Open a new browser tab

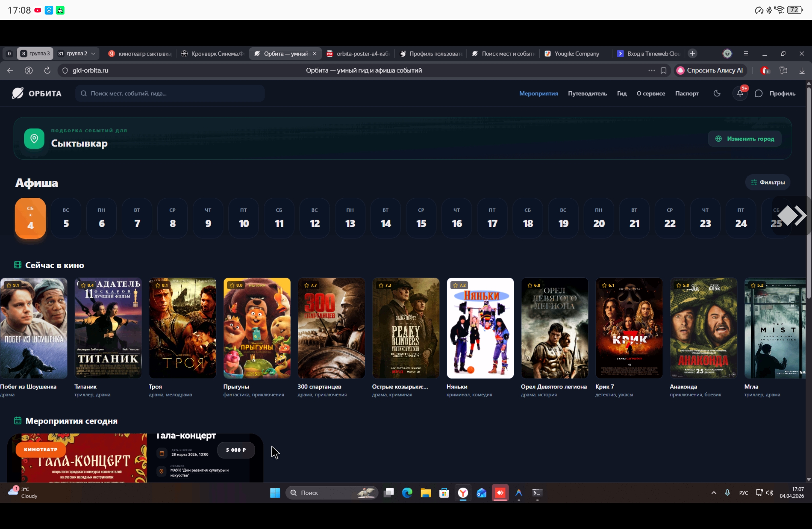[x=692, y=54]
